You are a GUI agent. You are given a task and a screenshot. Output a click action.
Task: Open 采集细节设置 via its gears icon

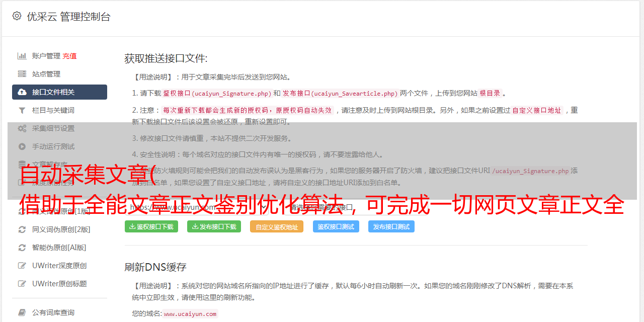(22, 128)
